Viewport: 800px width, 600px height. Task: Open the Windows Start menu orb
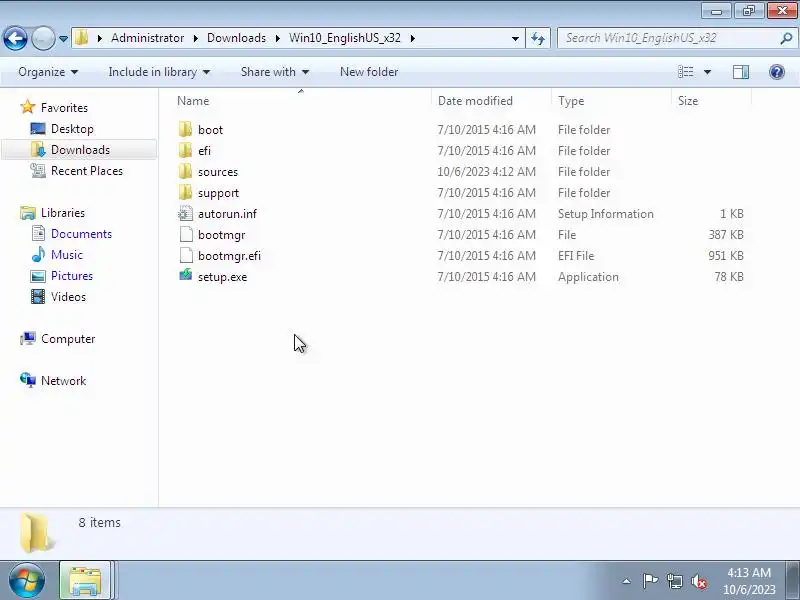[27, 580]
